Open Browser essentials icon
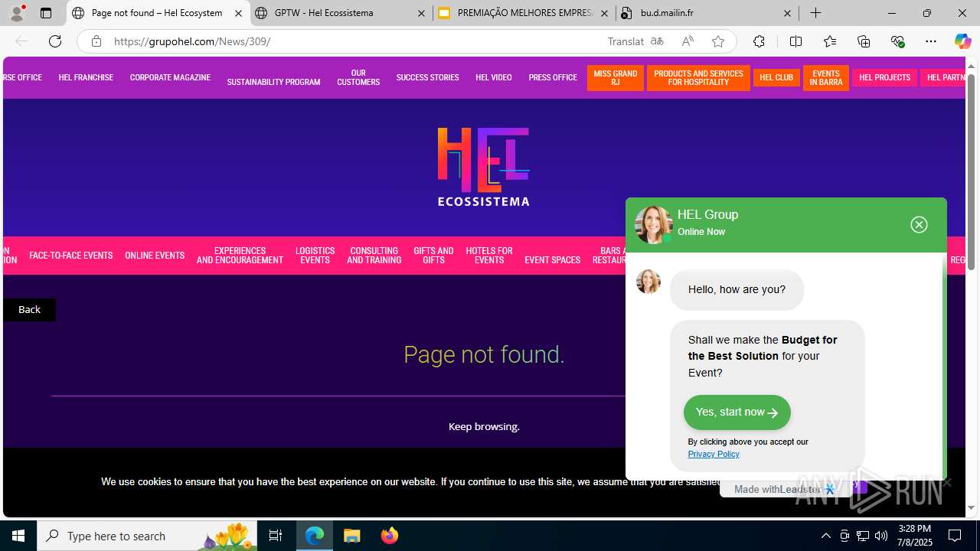Screen dimensions: 980x551 (x=897, y=41)
